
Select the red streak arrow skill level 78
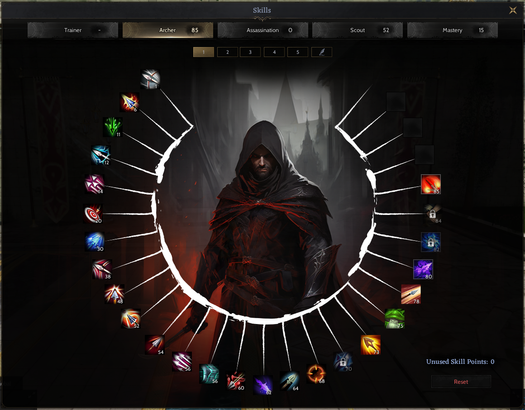click(x=411, y=294)
